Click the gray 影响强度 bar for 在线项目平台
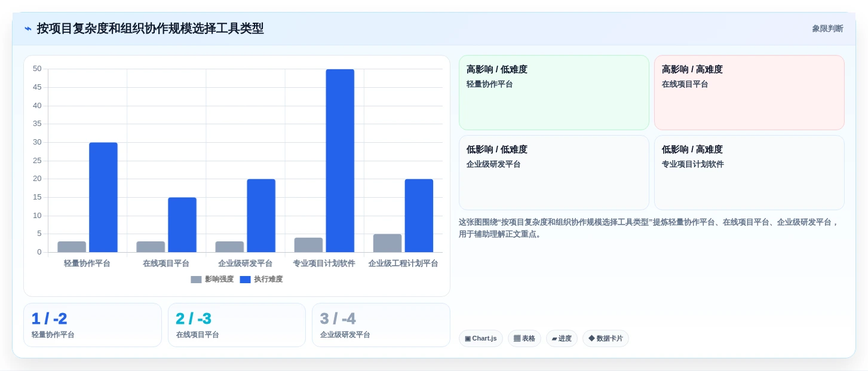This screenshot has height=371, width=868. (151, 247)
